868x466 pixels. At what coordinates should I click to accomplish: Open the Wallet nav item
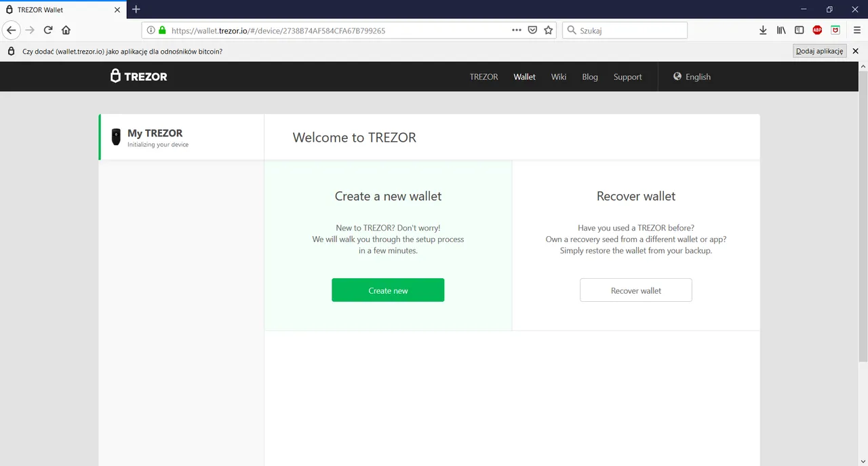(524, 77)
